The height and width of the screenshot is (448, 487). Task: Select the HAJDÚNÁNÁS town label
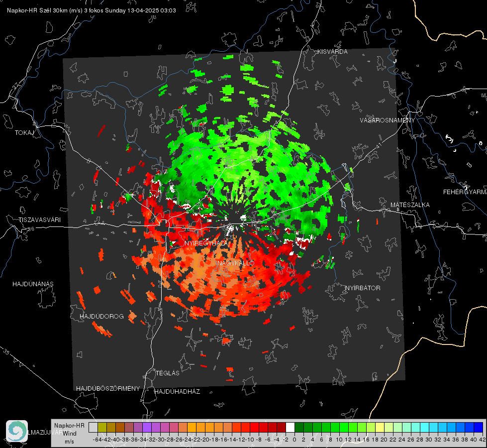pyautogui.click(x=33, y=284)
